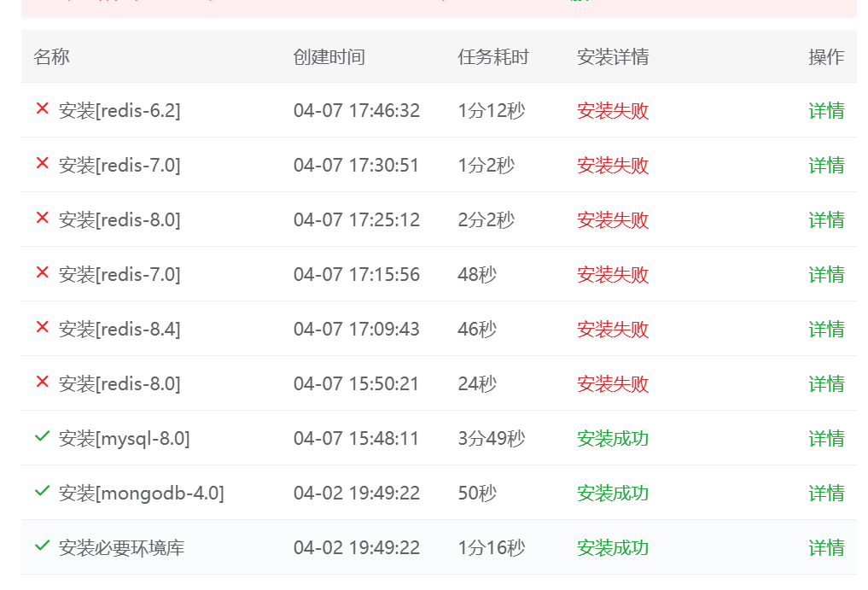The height and width of the screenshot is (590, 868).
Task: Click the green check icon beside 安装[mongodb-4.0]
Action: pyautogui.click(x=42, y=491)
